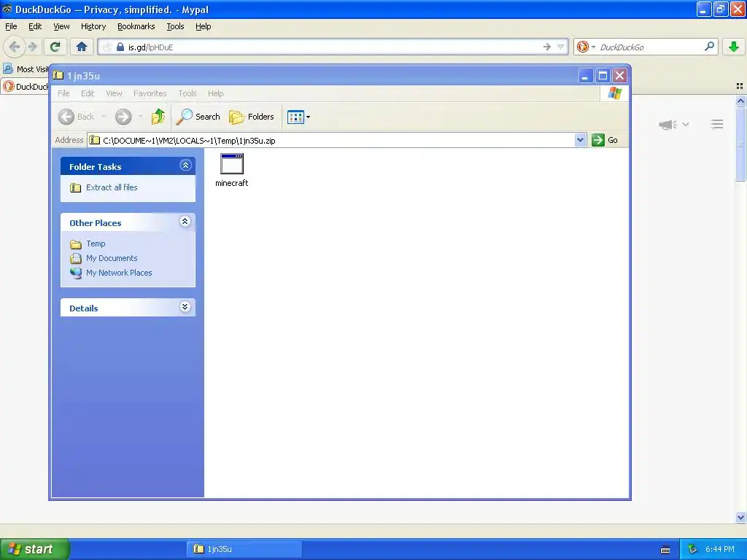Click the Windows Start button
This screenshot has height=560, width=747.
[x=35, y=549]
